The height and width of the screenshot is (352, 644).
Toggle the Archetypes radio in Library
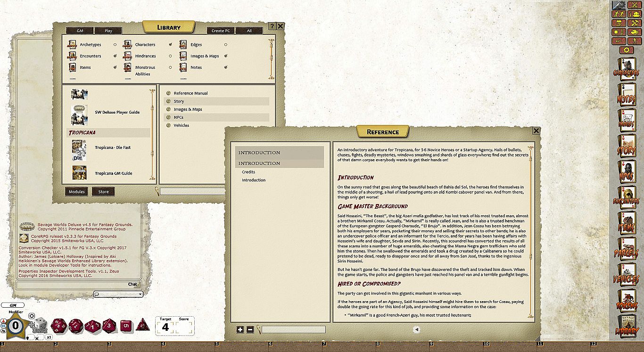115,45
